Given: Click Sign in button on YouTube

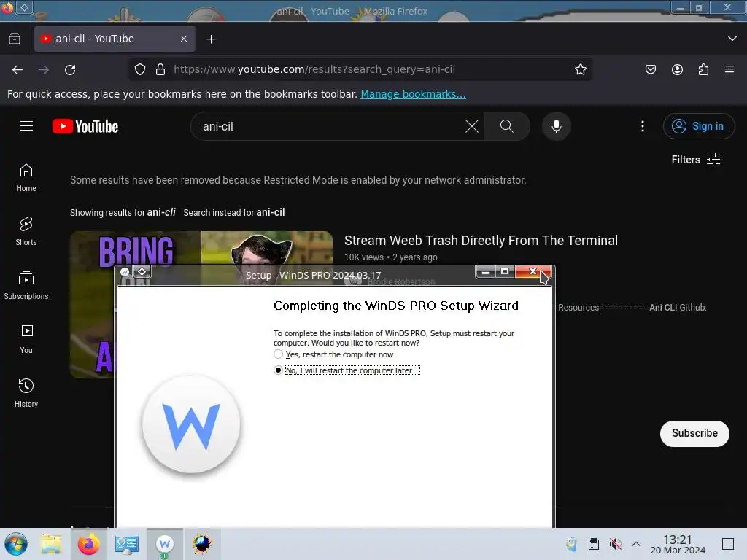Looking at the screenshot, I should click(698, 126).
